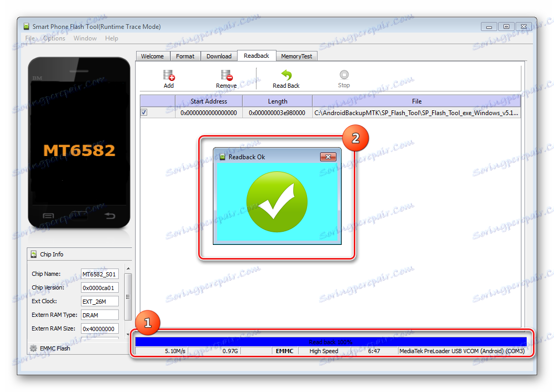Click the Chip Info panel icon
The height and width of the screenshot is (392, 554).
click(34, 254)
